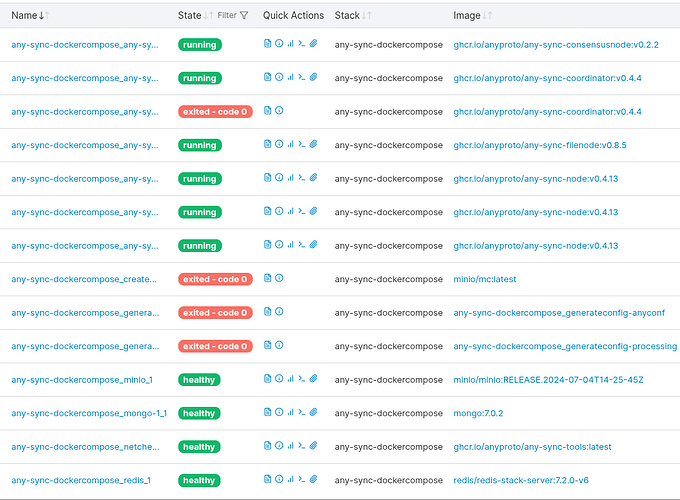Attach to the minio_1 container
Image resolution: width=680 pixels, height=500 pixels.
pyautogui.click(x=314, y=379)
